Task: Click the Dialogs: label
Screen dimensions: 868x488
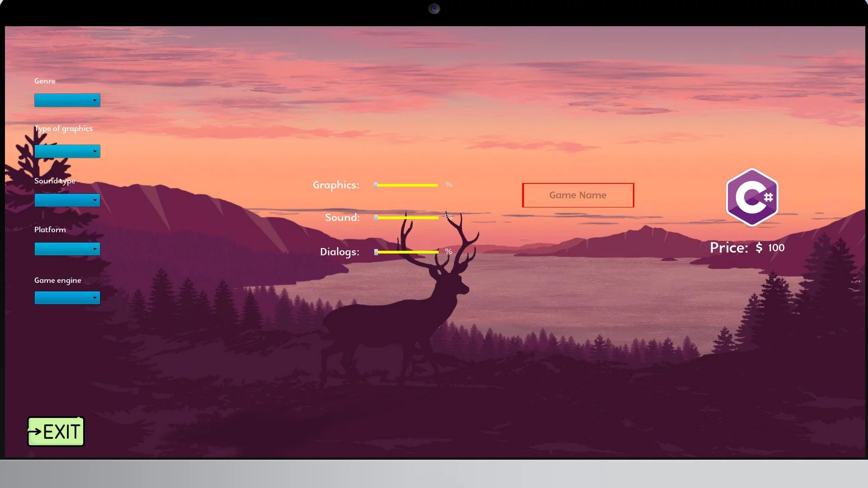Action: [x=340, y=252]
